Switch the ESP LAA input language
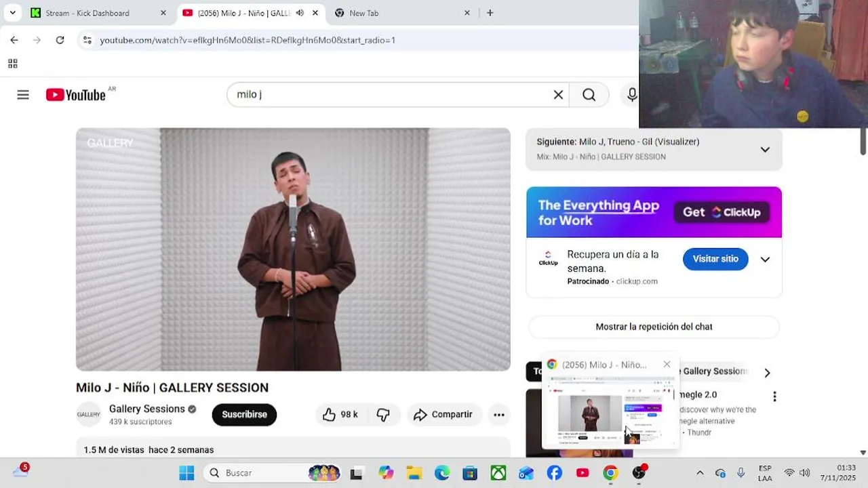The image size is (868, 488). pyautogui.click(x=765, y=473)
